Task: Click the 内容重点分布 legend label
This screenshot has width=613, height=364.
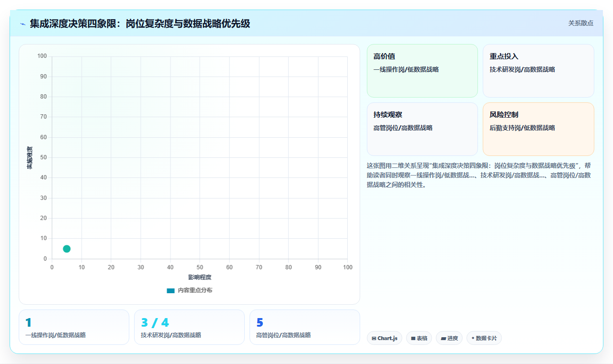Action: (x=195, y=290)
